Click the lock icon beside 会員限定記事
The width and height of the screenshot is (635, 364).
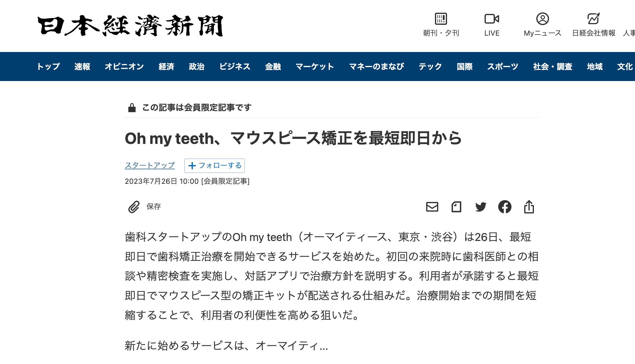[x=132, y=107]
